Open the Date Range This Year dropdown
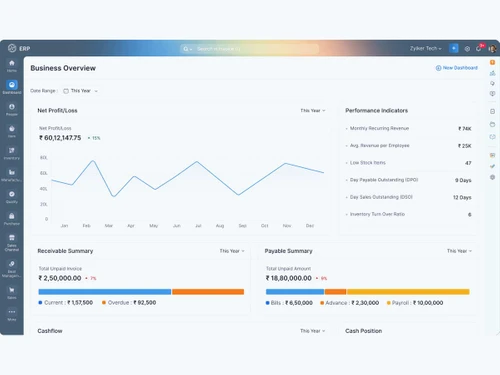The height and width of the screenshot is (375, 500). click(81, 91)
